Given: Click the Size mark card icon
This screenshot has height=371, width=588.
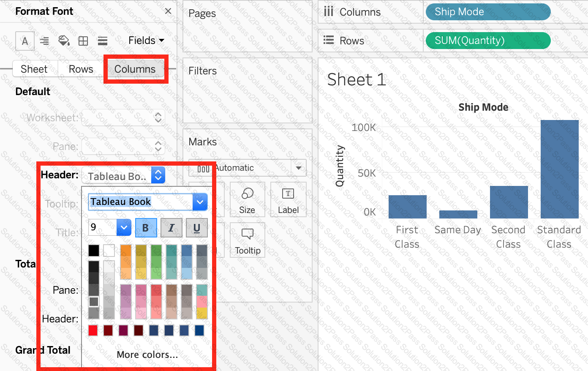Looking at the screenshot, I should (247, 200).
